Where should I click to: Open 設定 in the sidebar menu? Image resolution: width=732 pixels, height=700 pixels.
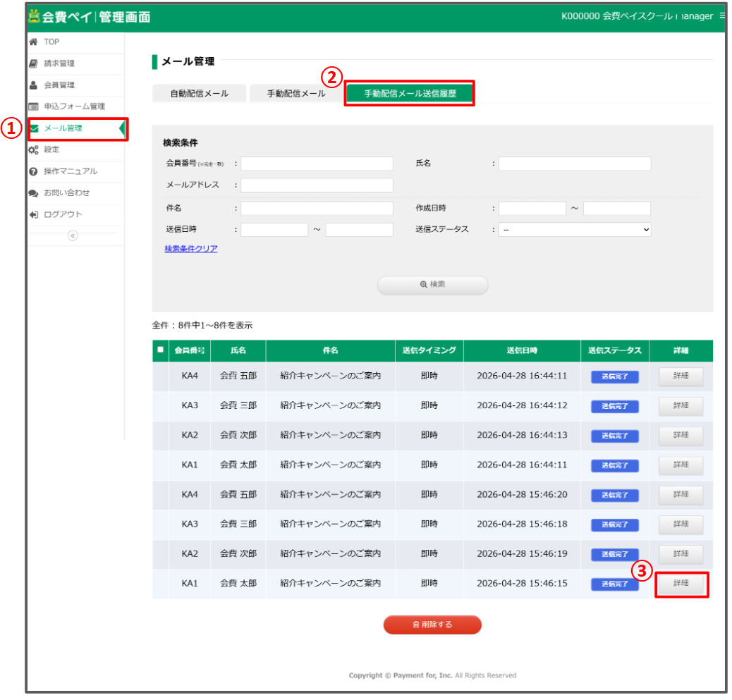click(x=51, y=150)
